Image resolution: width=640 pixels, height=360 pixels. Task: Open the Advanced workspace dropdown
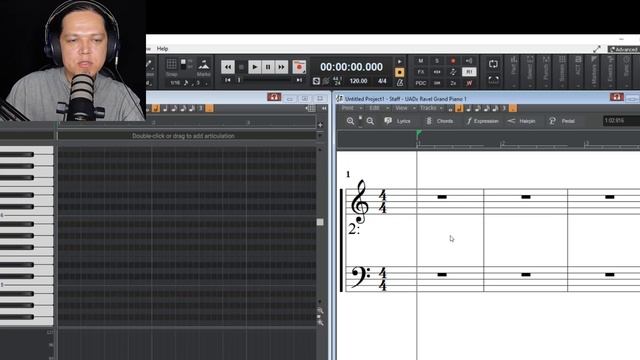(x=624, y=49)
